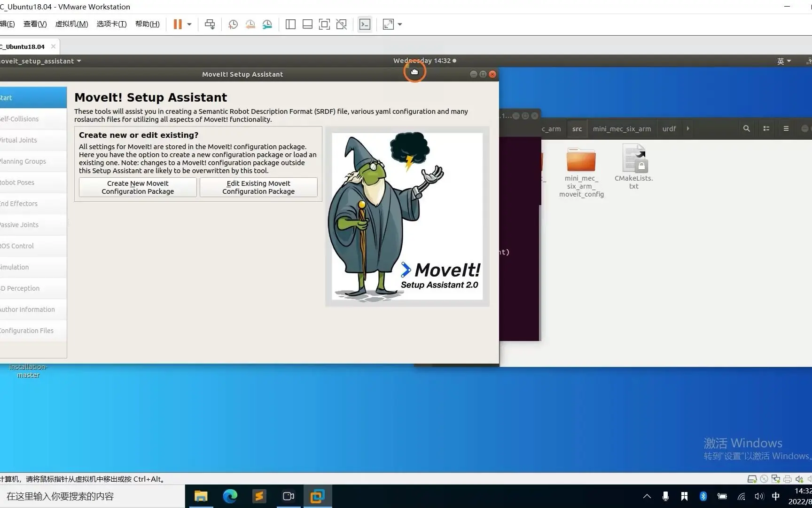
Task: Select the Start step in sidebar
Action: (33, 98)
